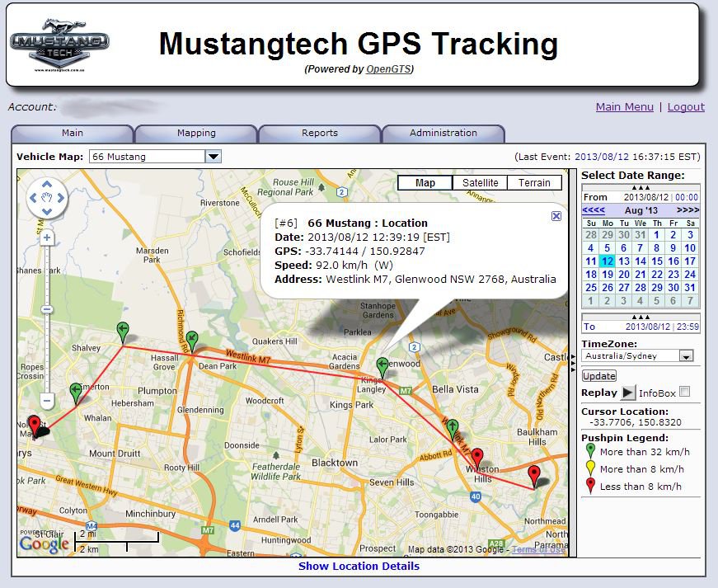Click the address text Westlink M7, Glenwood NSW

pos(400,280)
